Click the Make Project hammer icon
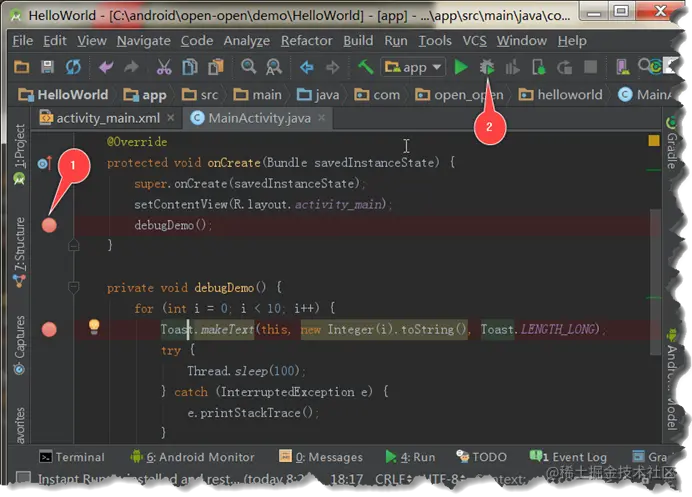This screenshot has height=497, width=692. coord(365,67)
